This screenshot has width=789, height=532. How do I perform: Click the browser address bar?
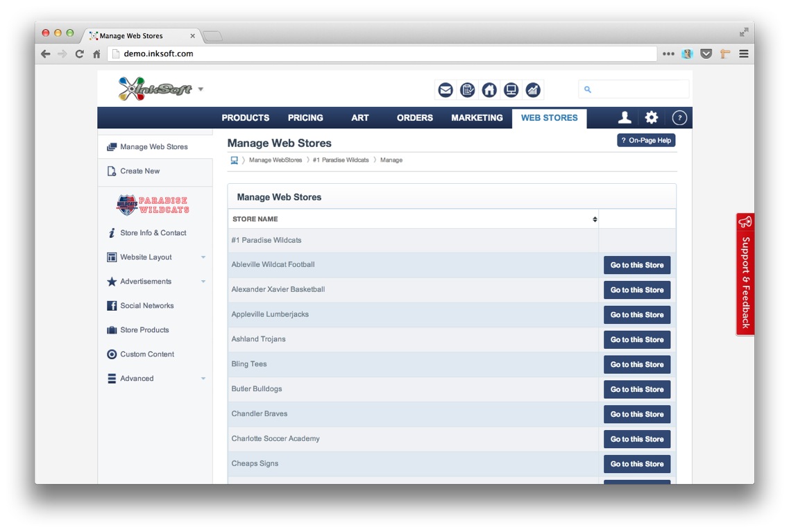point(382,54)
